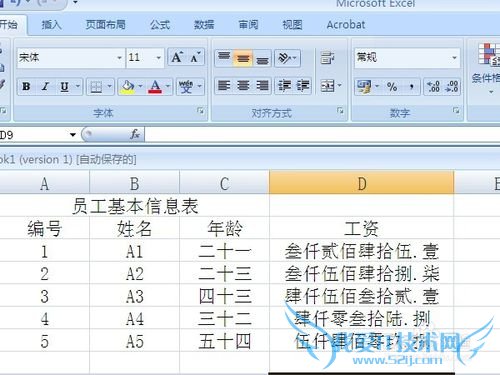Viewport: 500px width, 375px height.
Task: Expand merge cells dropdown arrow
Action: coord(340,86)
